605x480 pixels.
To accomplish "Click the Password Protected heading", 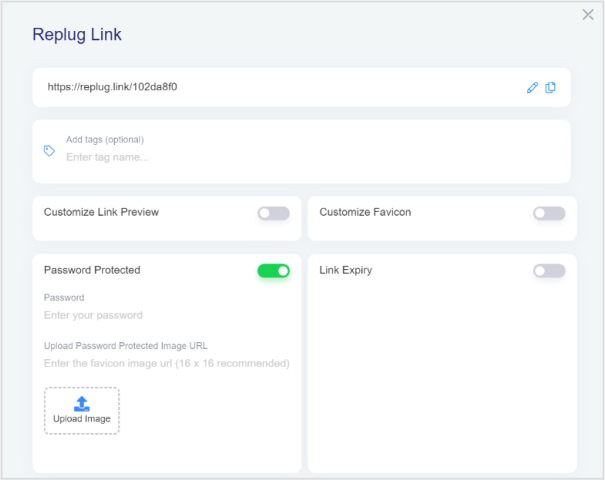I will [x=92, y=270].
